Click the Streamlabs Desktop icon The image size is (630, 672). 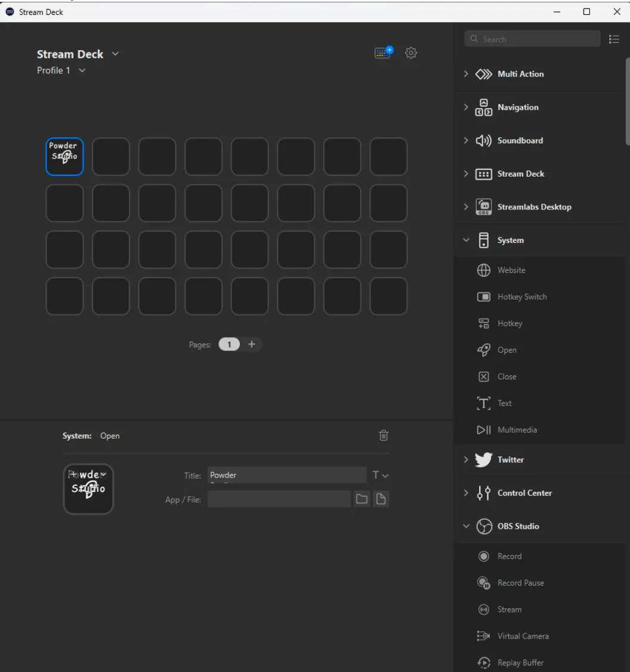[483, 207]
